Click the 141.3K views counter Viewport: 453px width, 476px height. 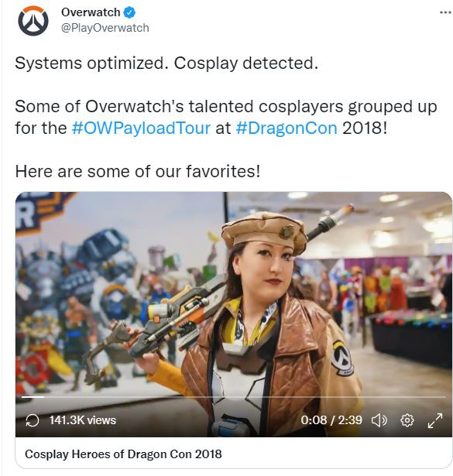pyautogui.click(x=83, y=420)
